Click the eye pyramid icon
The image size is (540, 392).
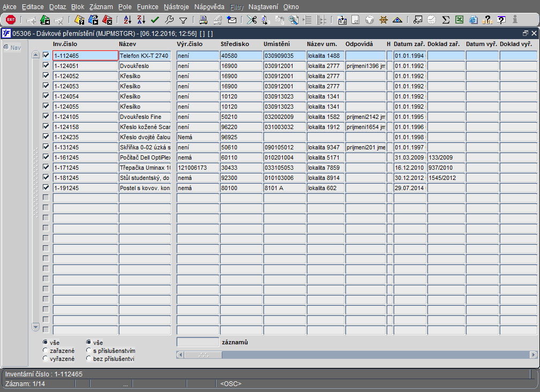pyautogui.click(x=397, y=20)
